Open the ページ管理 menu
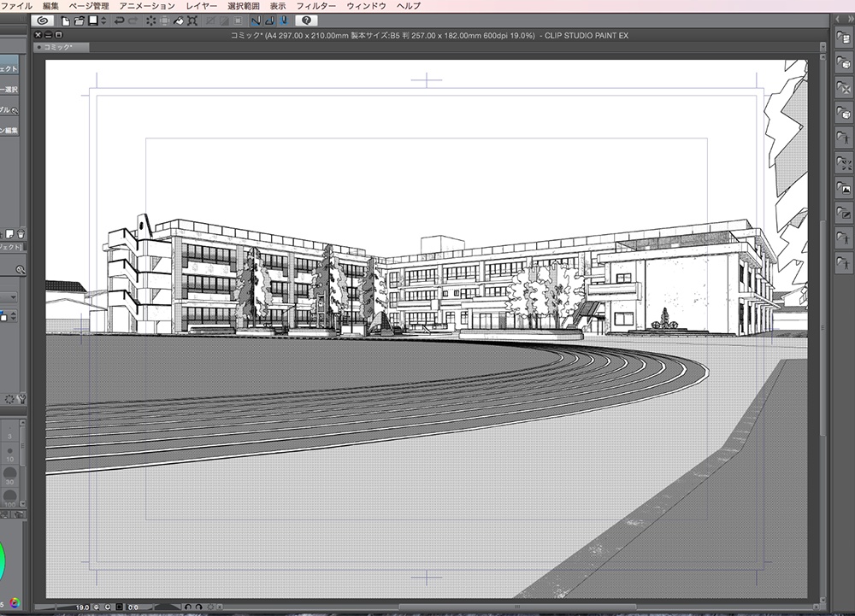The height and width of the screenshot is (616, 855). coord(89,5)
